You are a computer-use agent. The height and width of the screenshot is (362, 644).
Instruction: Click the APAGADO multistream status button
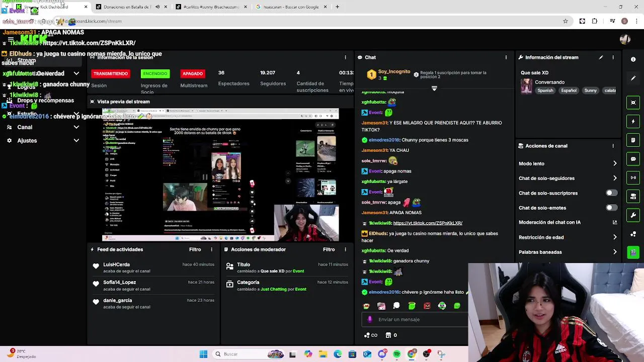point(193,74)
